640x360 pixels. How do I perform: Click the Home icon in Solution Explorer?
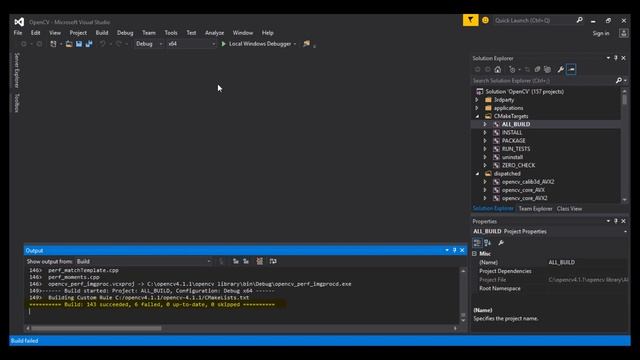(498, 69)
